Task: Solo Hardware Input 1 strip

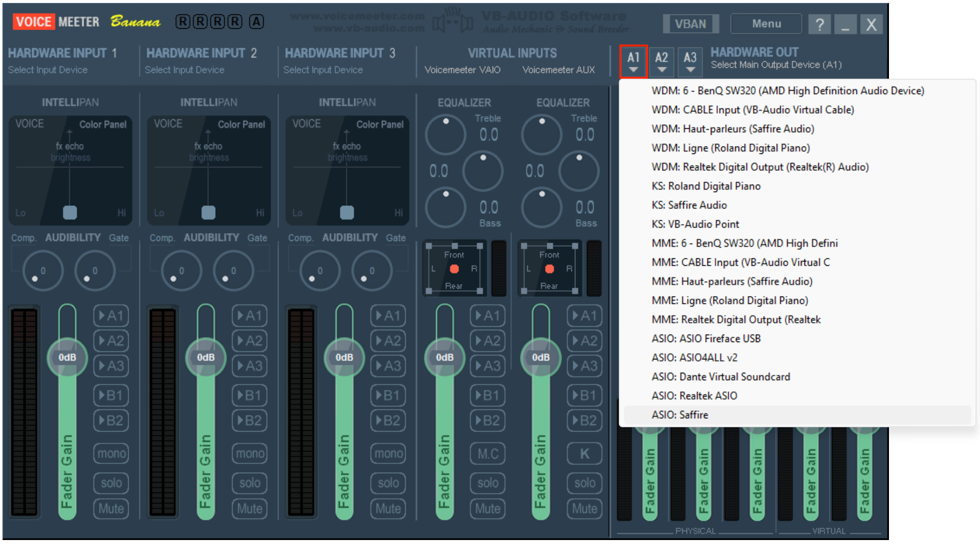Action: 111,483
